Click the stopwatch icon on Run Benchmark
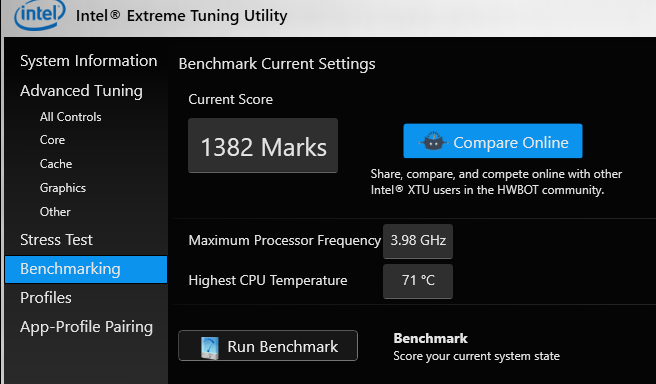Screen dimensions: 656x384 click(209, 348)
